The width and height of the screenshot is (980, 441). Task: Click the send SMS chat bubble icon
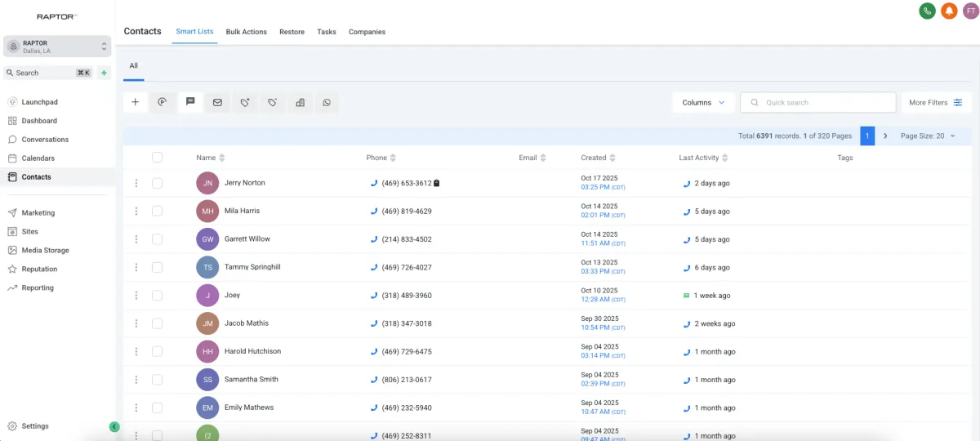pos(190,102)
